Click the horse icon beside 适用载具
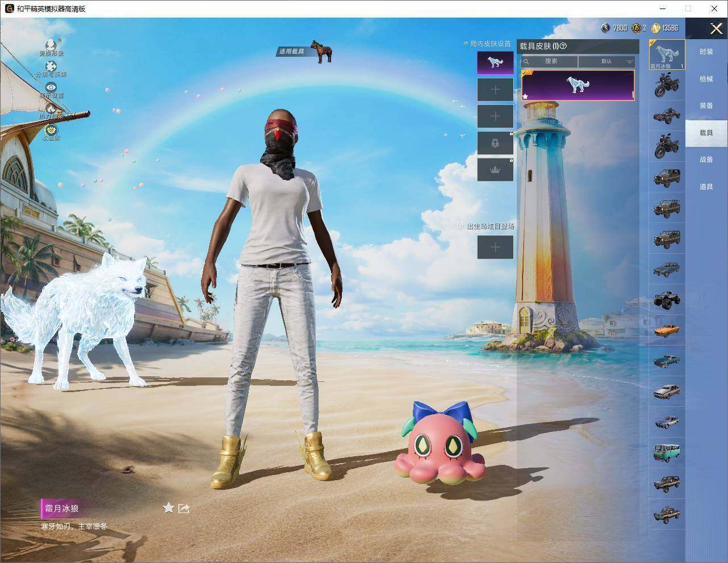This screenshot has height=563, width=728. click(321, 52)
